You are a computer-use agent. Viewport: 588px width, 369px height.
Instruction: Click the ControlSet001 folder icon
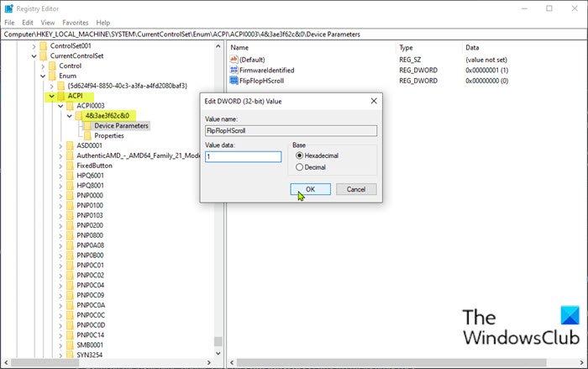pos(44,45)
